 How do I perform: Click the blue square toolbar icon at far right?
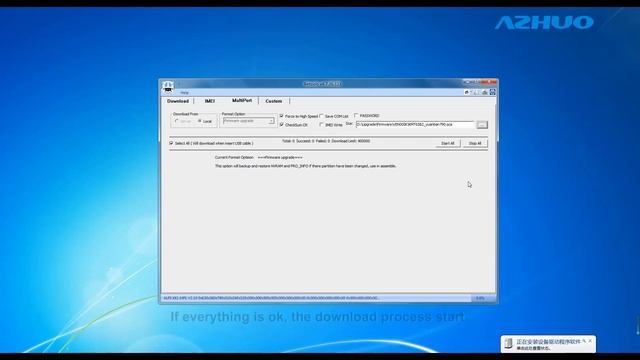pos(493,92)
